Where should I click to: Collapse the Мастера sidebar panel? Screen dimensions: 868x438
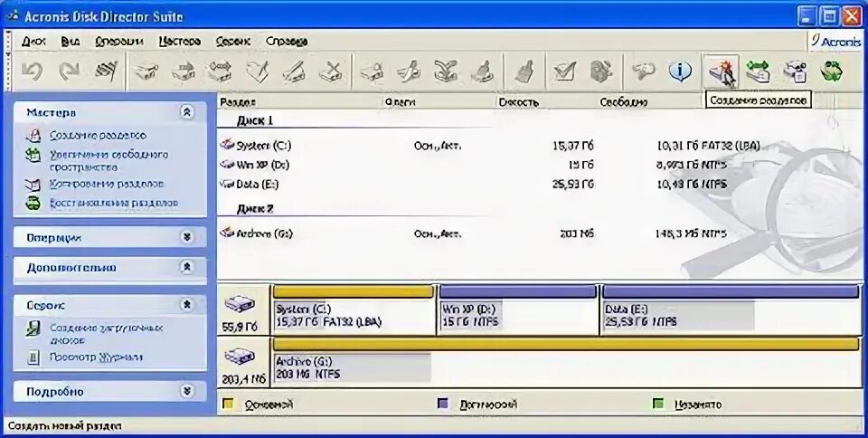(187, 112)
